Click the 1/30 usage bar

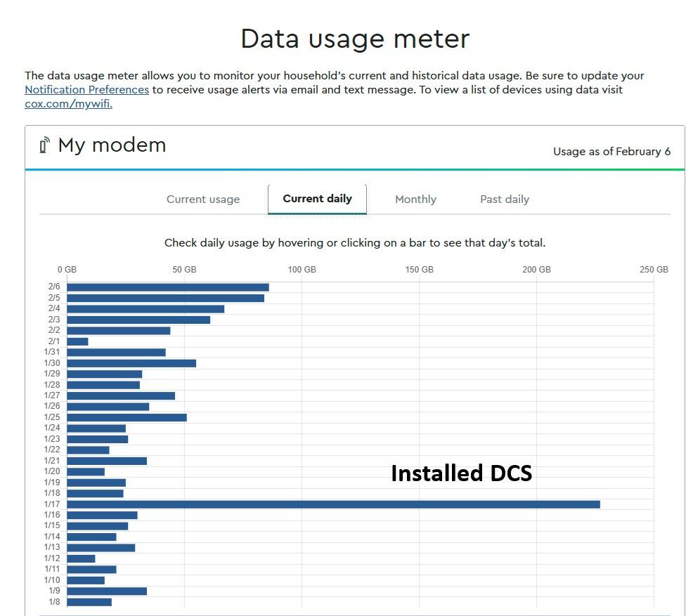tap(131, 363)
